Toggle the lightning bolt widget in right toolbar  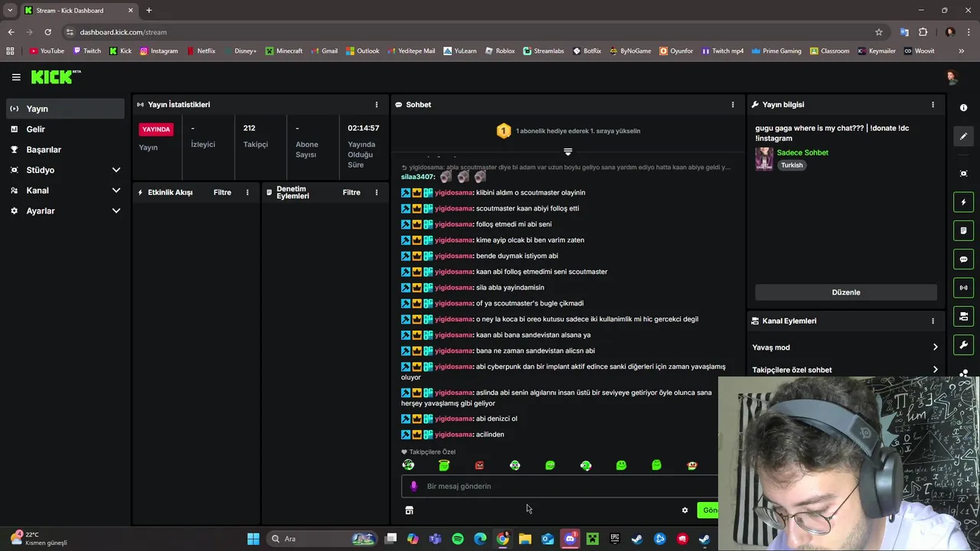tap(964, 202)
